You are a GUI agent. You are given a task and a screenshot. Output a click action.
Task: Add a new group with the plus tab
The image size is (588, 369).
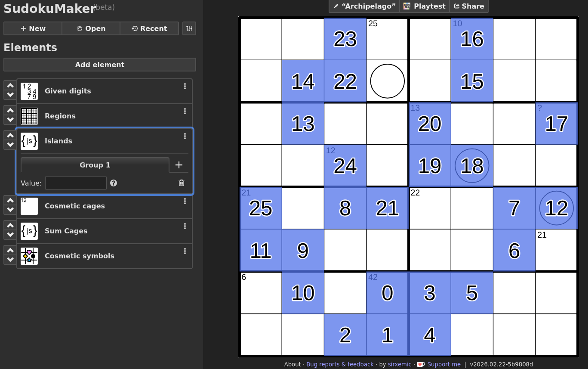coord(179,165)
